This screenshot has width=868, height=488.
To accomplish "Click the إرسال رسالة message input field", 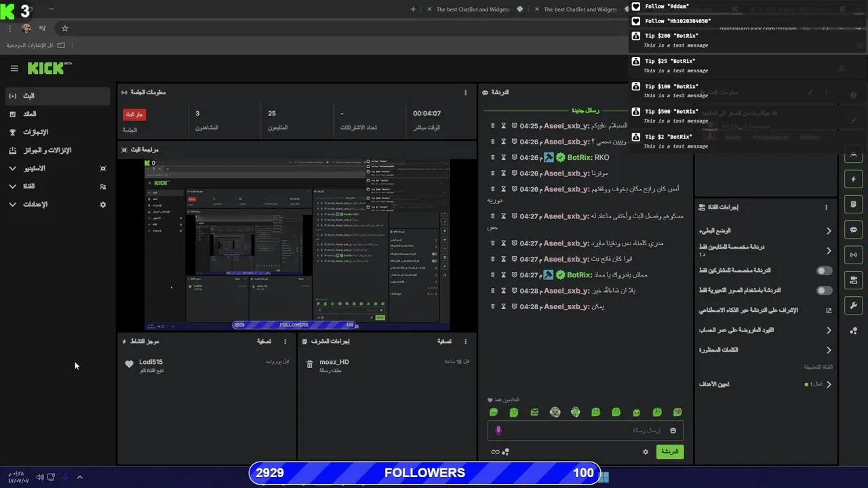I will click(x=585, y=430).
